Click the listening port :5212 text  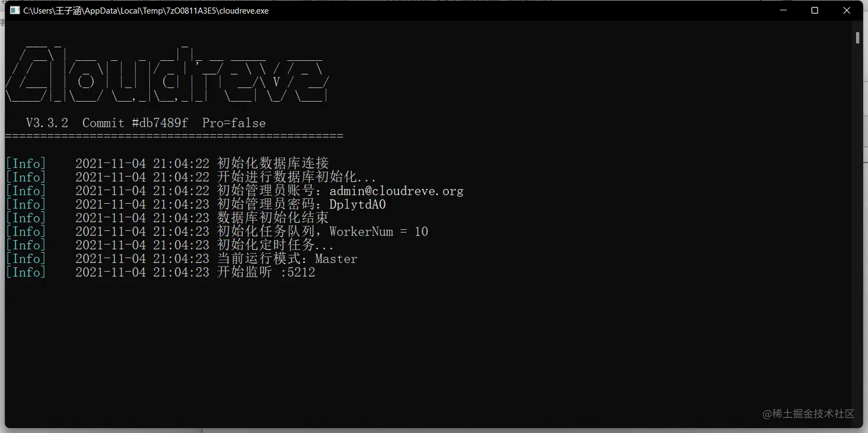click(x=298, y=272)
